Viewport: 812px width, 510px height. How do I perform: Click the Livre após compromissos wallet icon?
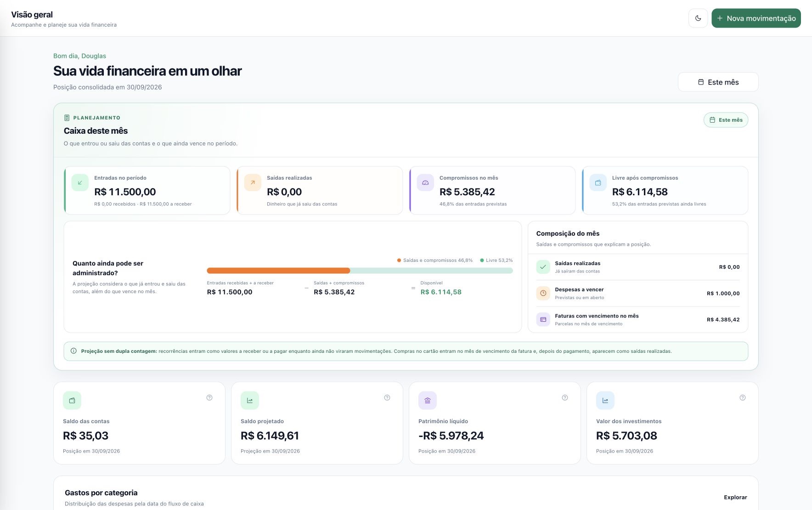598,183
